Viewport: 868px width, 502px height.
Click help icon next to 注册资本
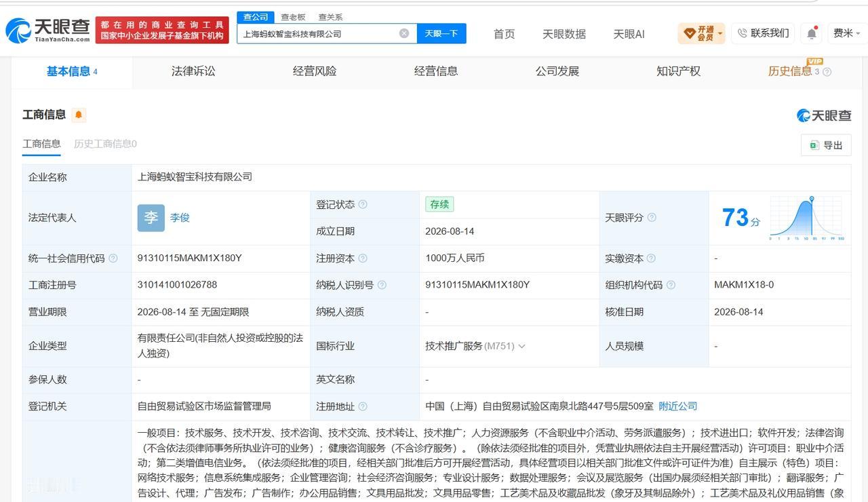pyautogui.click(x=363, y=258)
